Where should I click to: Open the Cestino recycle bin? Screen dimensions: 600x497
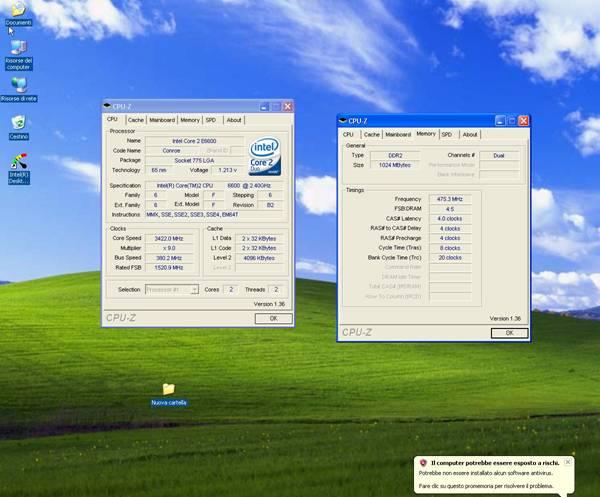coord(18,124)
